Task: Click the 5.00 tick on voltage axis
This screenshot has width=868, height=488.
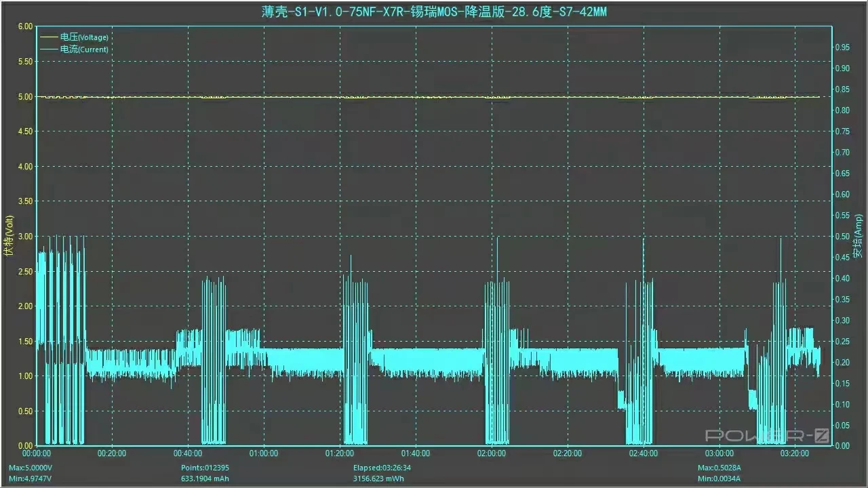Action: [24, 97]
